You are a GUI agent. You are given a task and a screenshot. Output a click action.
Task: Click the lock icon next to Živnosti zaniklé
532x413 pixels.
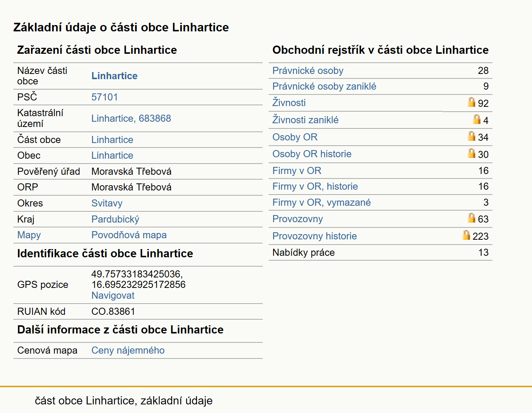tap(477, 119)
